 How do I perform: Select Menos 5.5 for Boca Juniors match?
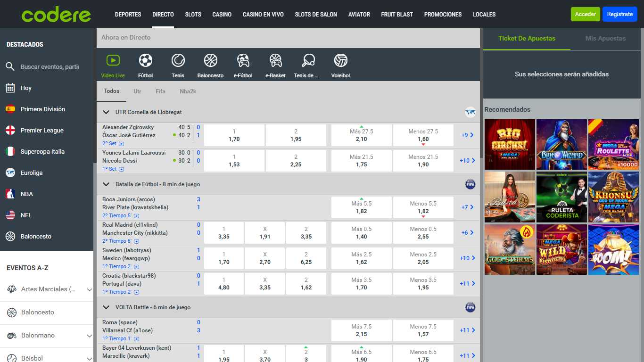423,207
